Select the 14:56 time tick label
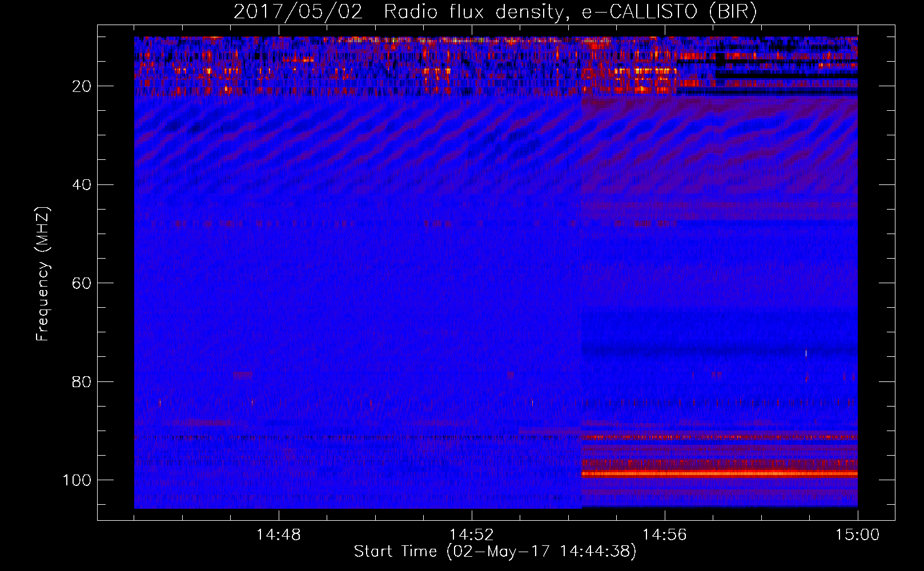Image resolution: width=924 pixels, height=571 pixels. [x=664, y=535]
